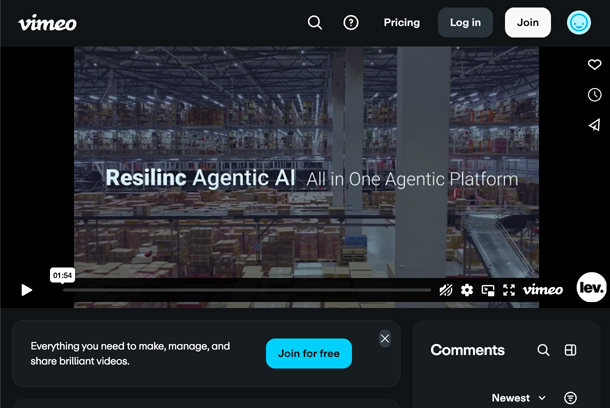Click the Join button in header
This screenshot has height=408, width=610.
point(528,23)
